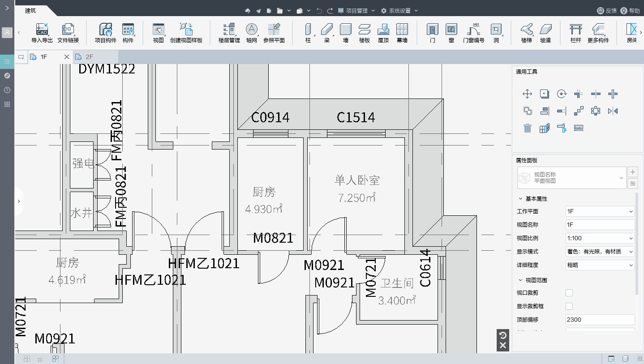
Task: Select the Copy tool in 通用工具
Action: tap(544, 94)
